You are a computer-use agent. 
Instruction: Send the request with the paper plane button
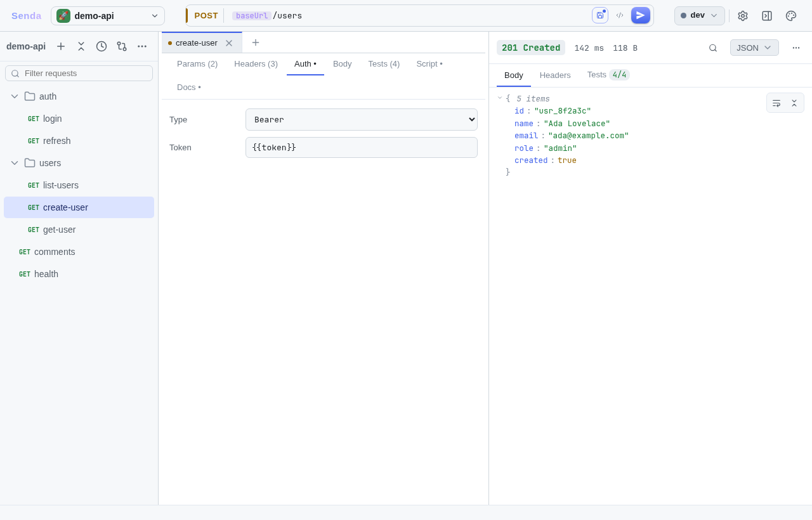641,15
